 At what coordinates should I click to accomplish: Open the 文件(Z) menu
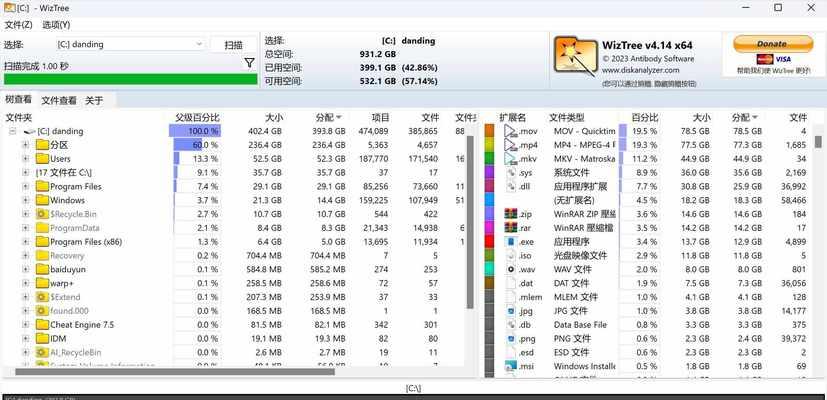coord(18,25)
